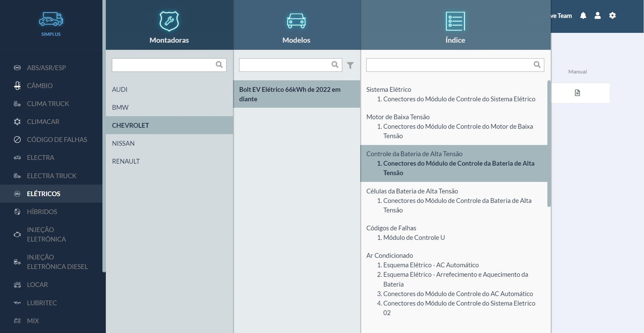Click the Montadoras wrench shield icon
The height and width of the screenshot is (333, 644).
pyautogui.click(x=169, y=21)
